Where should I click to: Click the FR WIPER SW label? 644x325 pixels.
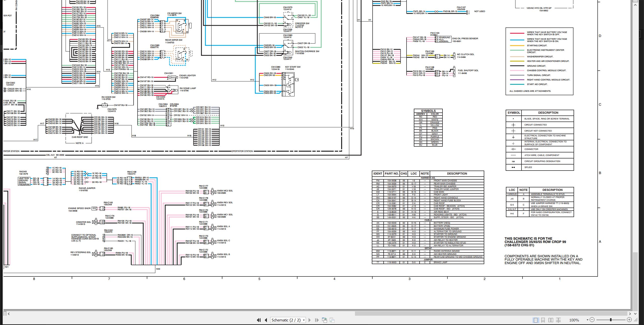(174, 13)
